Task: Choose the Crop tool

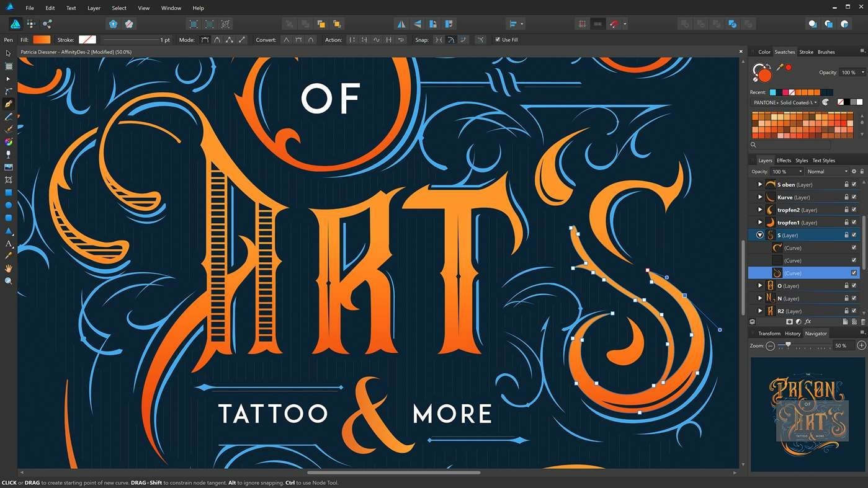Action: (x=9, y=180)
